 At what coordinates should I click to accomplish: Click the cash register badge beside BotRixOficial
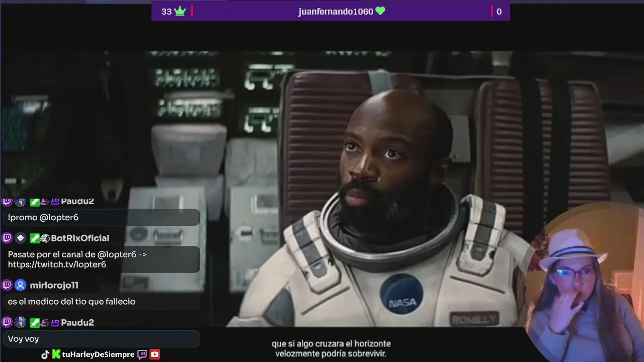point(45,238)
